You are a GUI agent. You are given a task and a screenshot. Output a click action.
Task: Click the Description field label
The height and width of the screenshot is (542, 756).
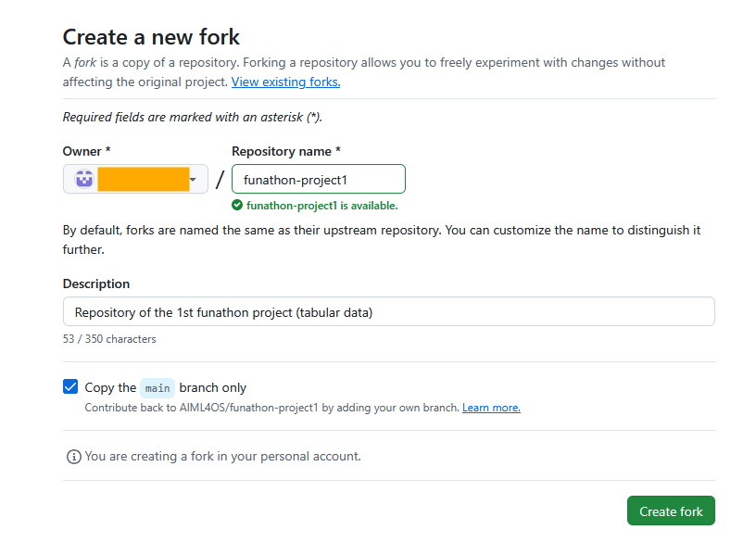point(96,284)
